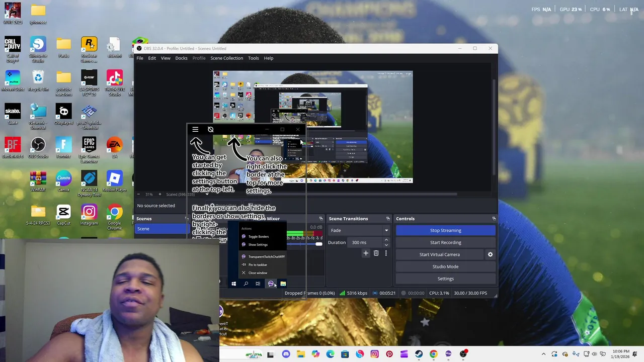Open the WWE 2K25 desktop shortcut
Screen dimensions: 644x362
(x=13, y=14)
